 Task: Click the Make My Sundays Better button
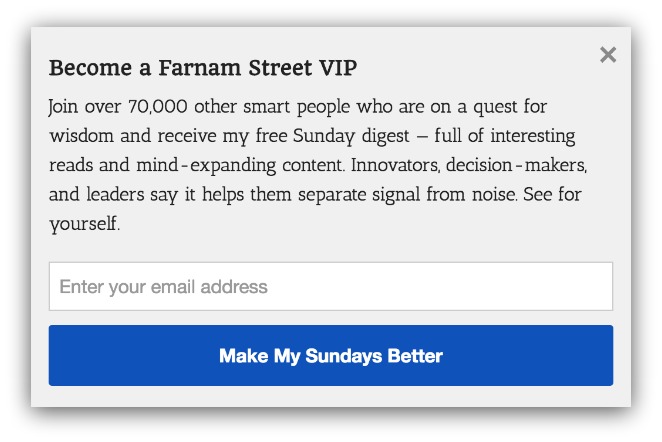(331, 355)
